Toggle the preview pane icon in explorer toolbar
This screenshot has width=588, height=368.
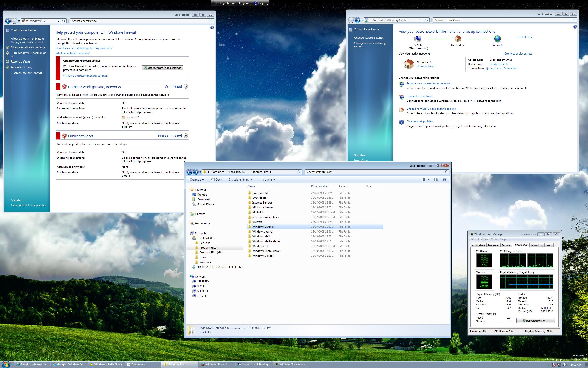[436, 180]
